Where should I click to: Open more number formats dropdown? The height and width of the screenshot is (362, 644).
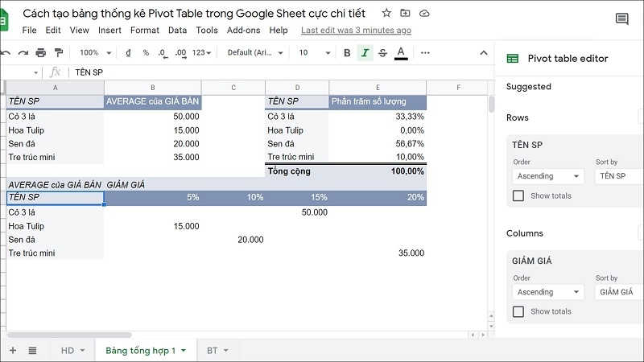[x=201, y=52]
